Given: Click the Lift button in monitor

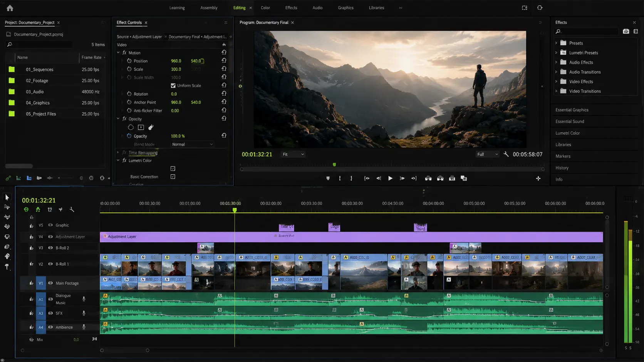Looking at the screenshot, I should pos(428,178).
